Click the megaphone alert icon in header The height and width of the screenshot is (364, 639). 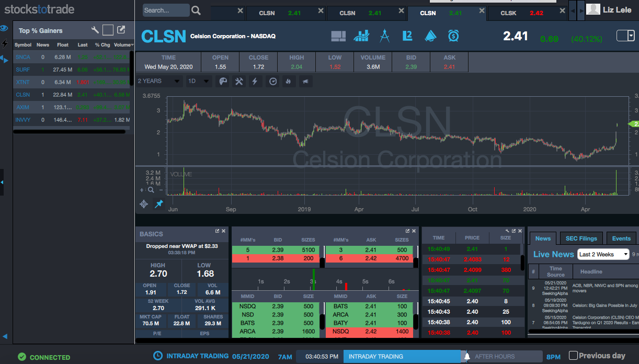[x=430, y=36]
